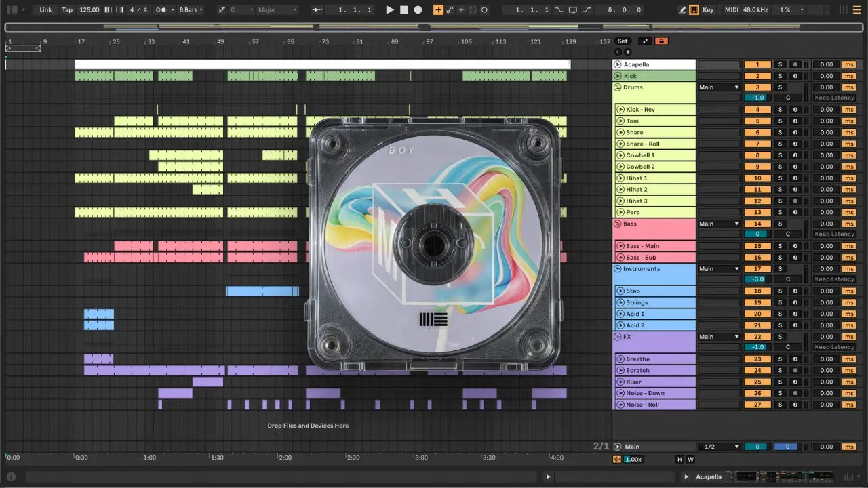The height and width of the screenshot is (488, 868).
Task: Click the Lock Envelopes padlock icon
Action: (x=661, y=41)
